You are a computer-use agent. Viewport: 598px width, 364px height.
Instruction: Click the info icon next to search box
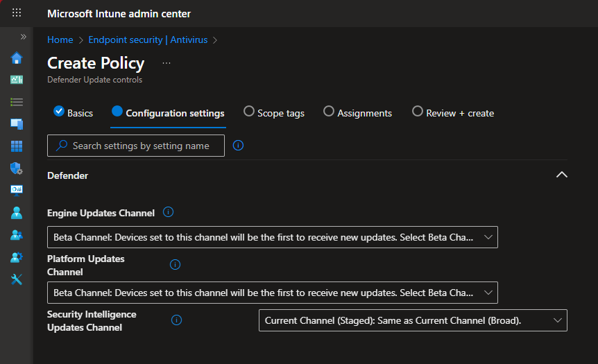coord(239,145)
